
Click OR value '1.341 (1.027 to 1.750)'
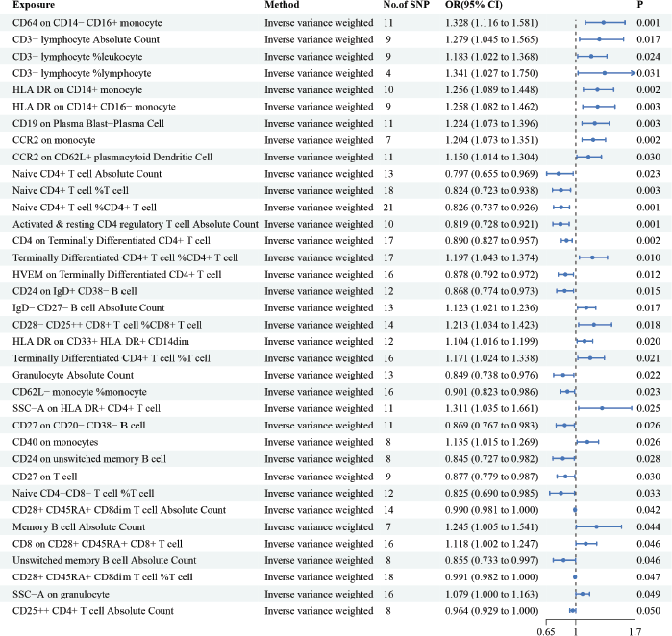(x=491, y=73)
